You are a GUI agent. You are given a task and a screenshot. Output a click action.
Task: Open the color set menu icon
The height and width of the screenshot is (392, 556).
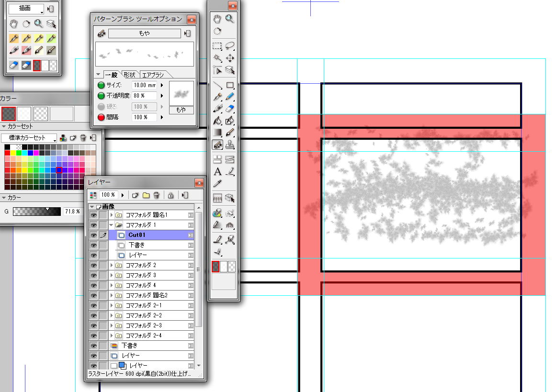tap(93, 137)
